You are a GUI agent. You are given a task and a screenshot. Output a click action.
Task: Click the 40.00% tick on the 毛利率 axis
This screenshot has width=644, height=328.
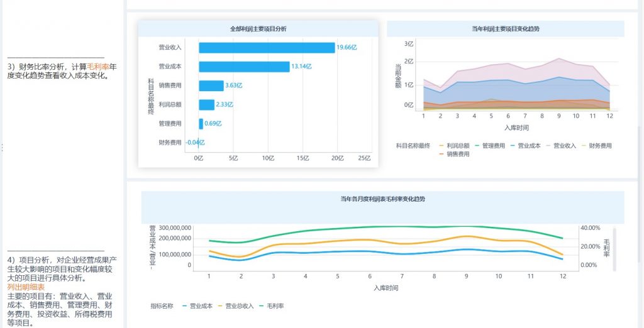590,228
